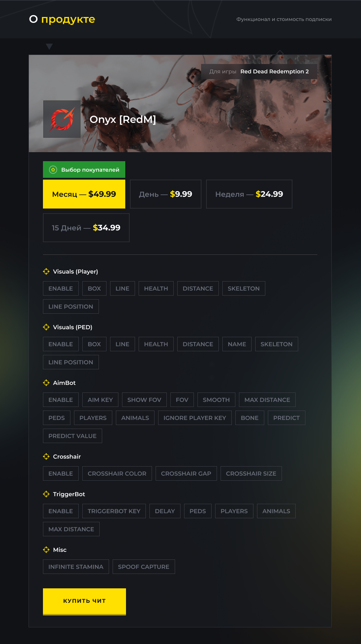
Task: Click LINE POSITION tag under Visuals (Player)
Action: click(71, 306)
